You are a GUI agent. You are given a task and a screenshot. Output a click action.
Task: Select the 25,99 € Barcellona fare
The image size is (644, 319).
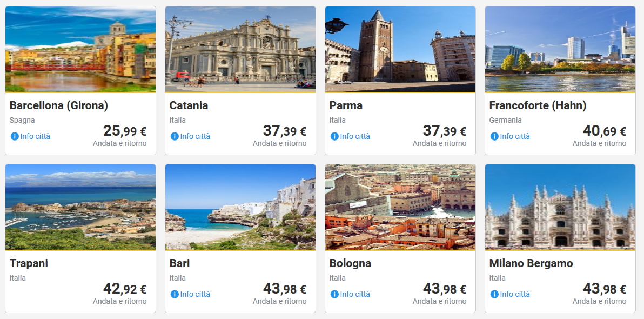[124, 131]
